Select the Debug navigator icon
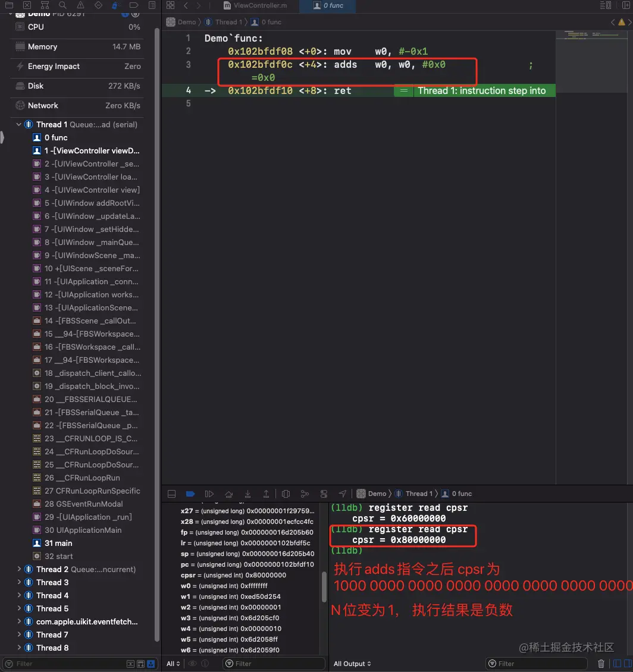Viewport: 633px width, 672px height. click(x=115, y=5)
